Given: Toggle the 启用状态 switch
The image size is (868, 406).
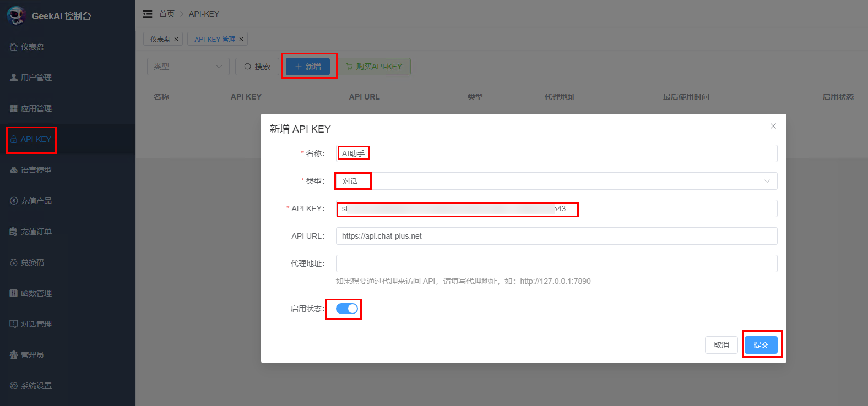Looking at the screenshot, I should (x=347, y=309).
